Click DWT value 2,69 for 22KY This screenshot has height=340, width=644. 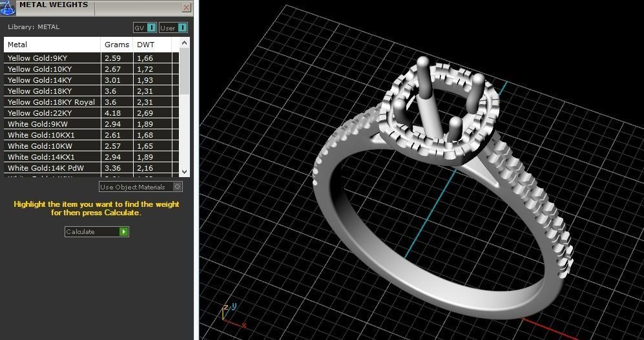click(145, 112)
